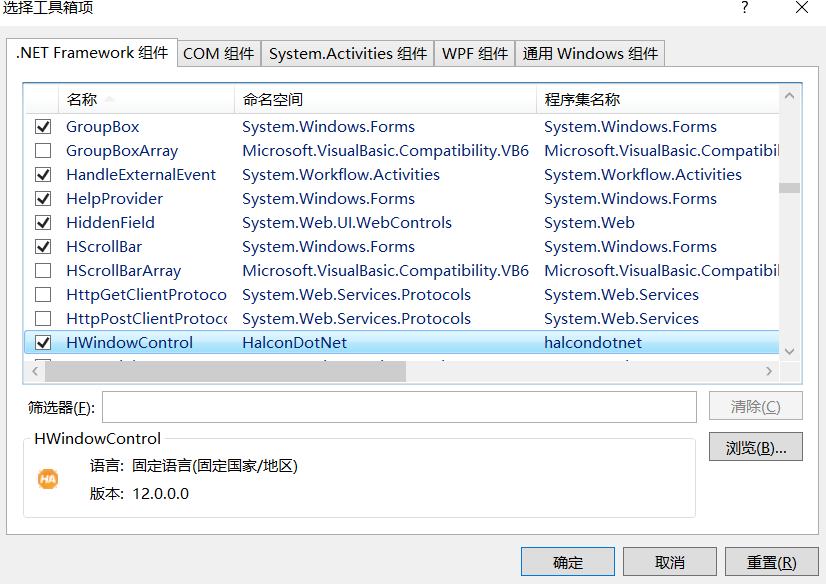Screen dimensions: 826x584
Task: Open file picker with 浏览 button
Action: [755, 446]
